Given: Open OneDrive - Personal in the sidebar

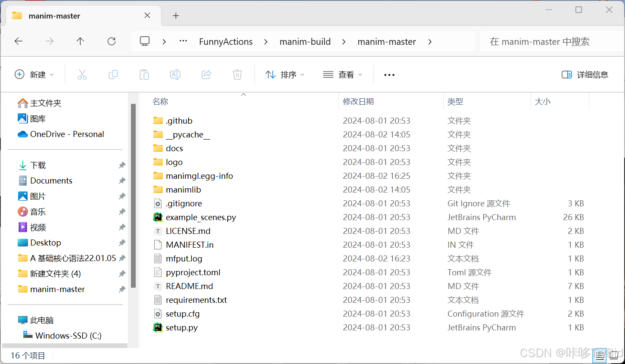Looking at the screenshot, I should click(x=61, y=134).
